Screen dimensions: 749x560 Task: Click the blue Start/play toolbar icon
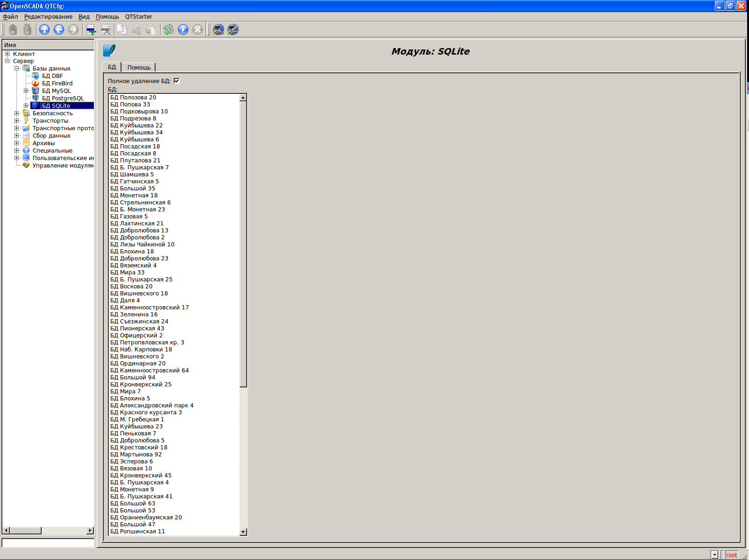pos(183,29)
